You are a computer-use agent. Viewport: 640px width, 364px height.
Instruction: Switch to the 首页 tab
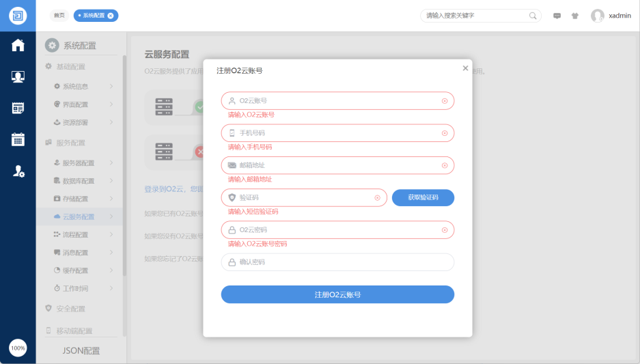(x=59, y=16)
